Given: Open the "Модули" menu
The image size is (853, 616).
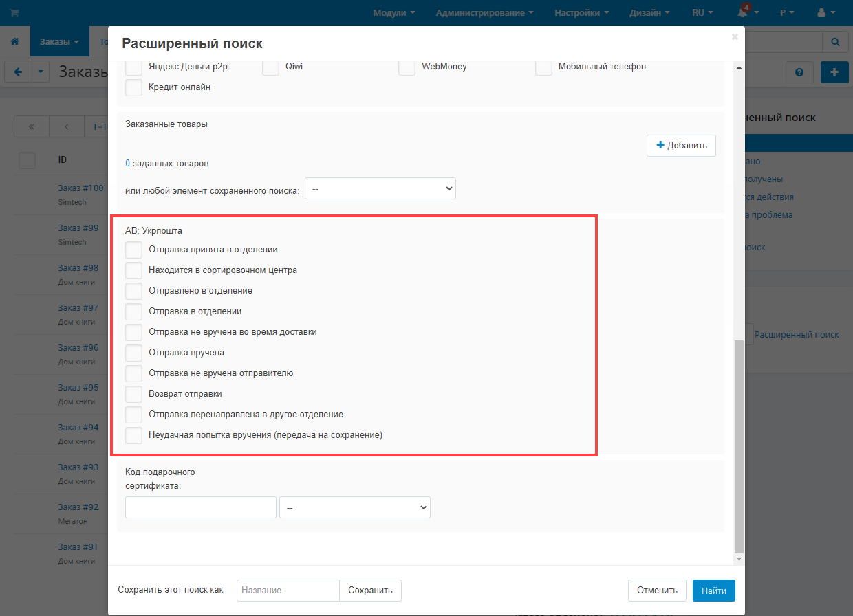Looking at the screenshot, I should point(393,12).
